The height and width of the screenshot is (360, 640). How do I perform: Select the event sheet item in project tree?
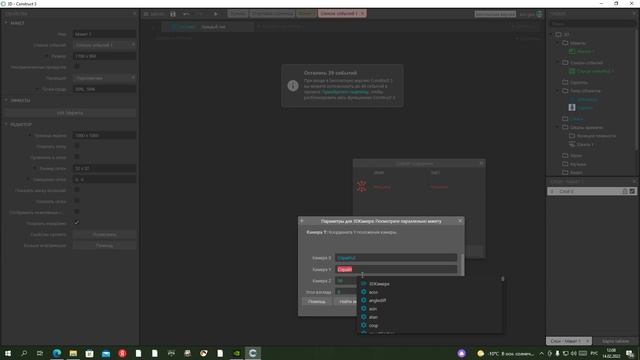[x=591, y=71]
